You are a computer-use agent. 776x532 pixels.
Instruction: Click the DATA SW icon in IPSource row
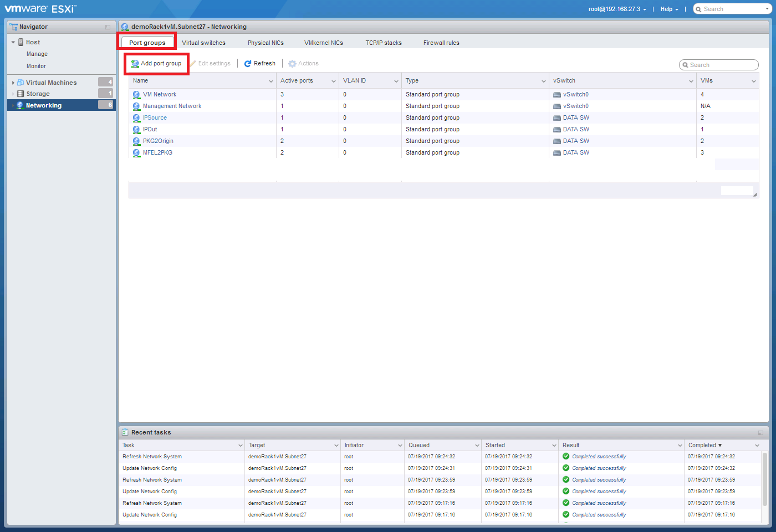click(x=557, y=118)
